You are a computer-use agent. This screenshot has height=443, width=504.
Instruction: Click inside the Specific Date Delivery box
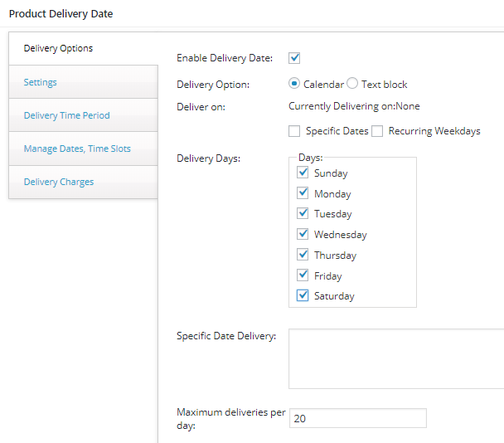point(395,358)
